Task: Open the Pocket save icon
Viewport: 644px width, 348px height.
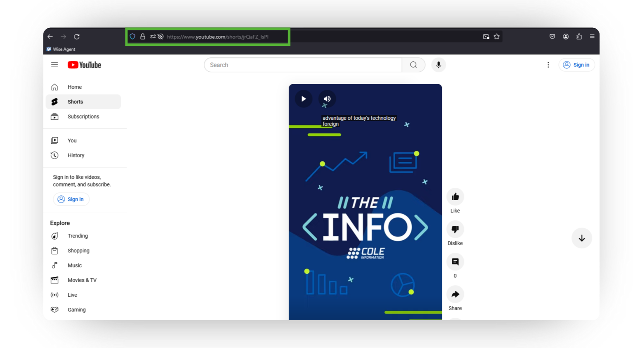Action: (552, 37)
